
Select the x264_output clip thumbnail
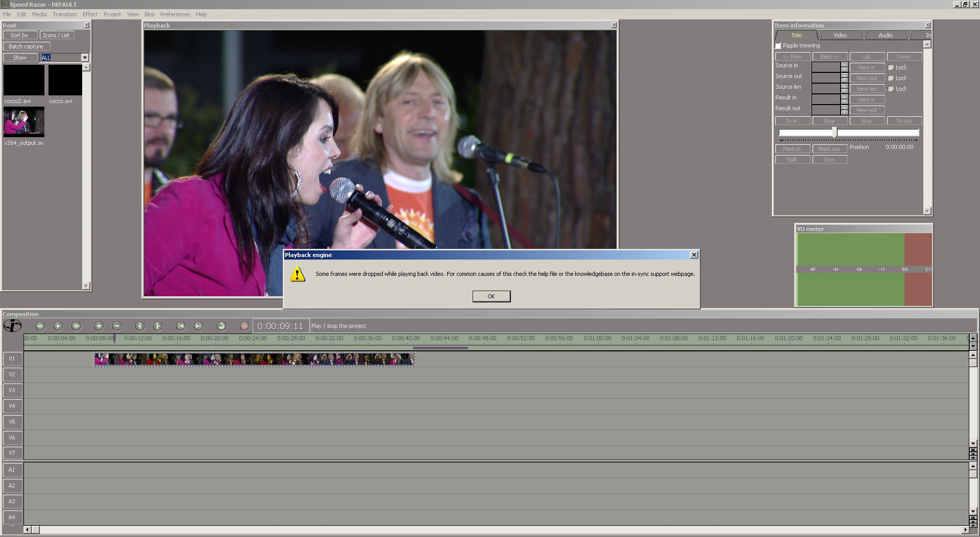24,122
